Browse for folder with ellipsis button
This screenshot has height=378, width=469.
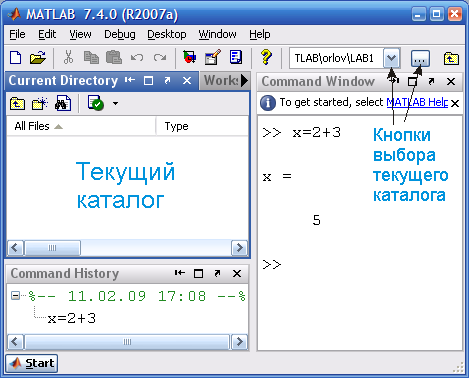(x=420, y=59)
